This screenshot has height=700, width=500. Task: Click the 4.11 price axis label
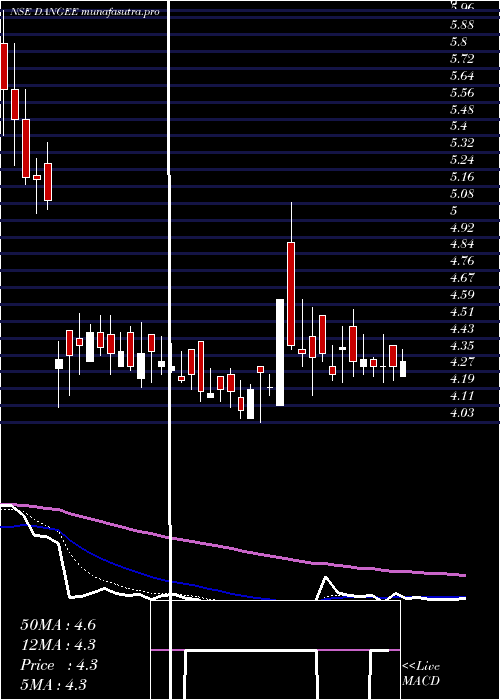tap(462, 396)
